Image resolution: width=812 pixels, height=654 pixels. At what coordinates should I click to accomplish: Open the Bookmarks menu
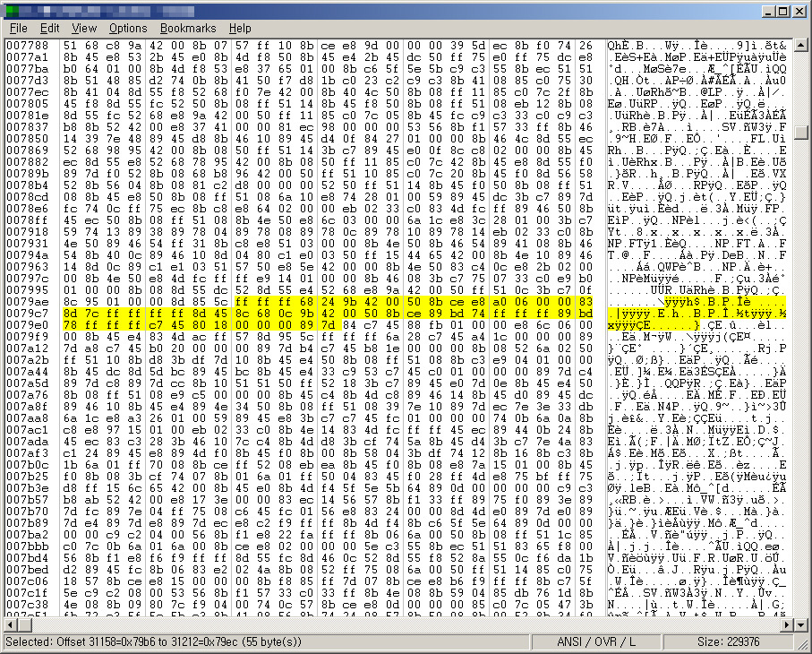tap(188, 29)
